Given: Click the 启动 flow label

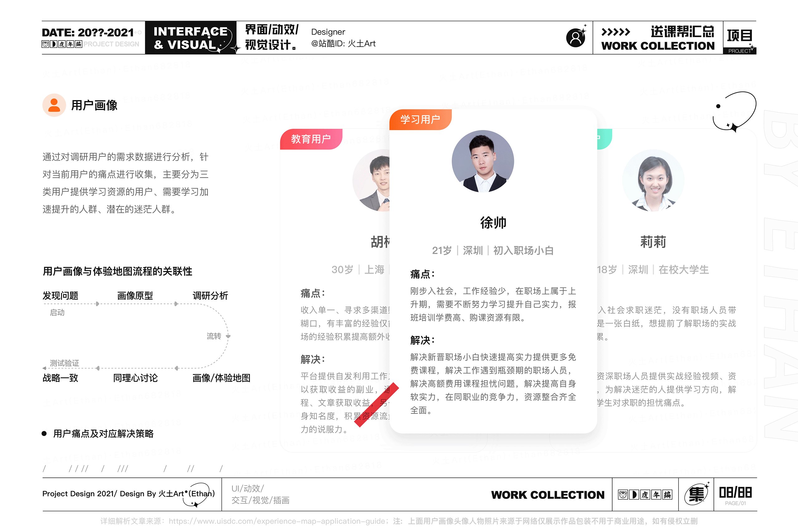Looking at the screenshot, I should (x=57, y=313).
